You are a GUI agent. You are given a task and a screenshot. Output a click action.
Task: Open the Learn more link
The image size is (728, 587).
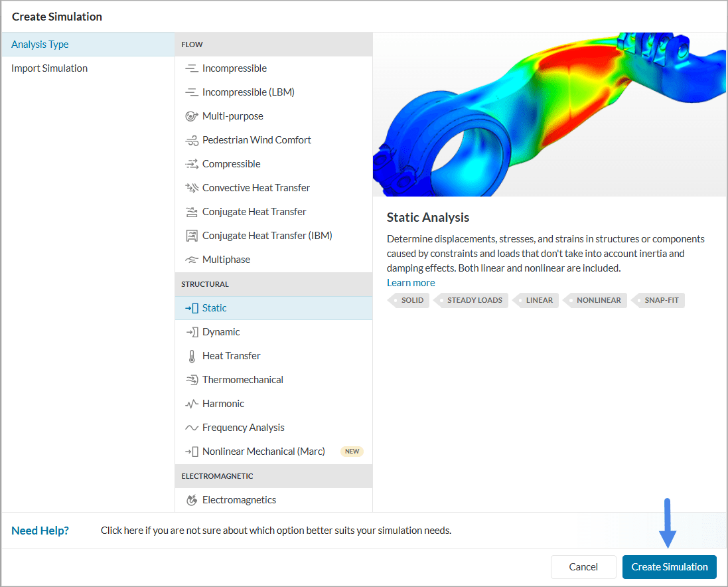coord(410,282)
